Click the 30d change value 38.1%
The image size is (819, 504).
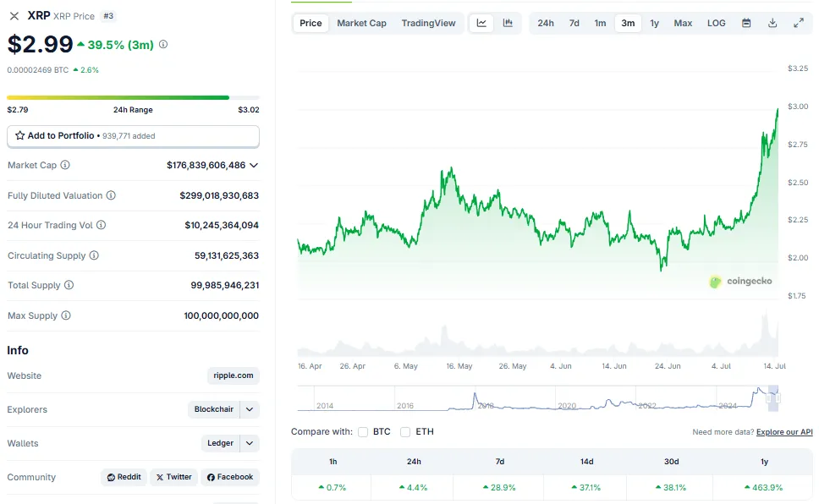pos(671,488)
